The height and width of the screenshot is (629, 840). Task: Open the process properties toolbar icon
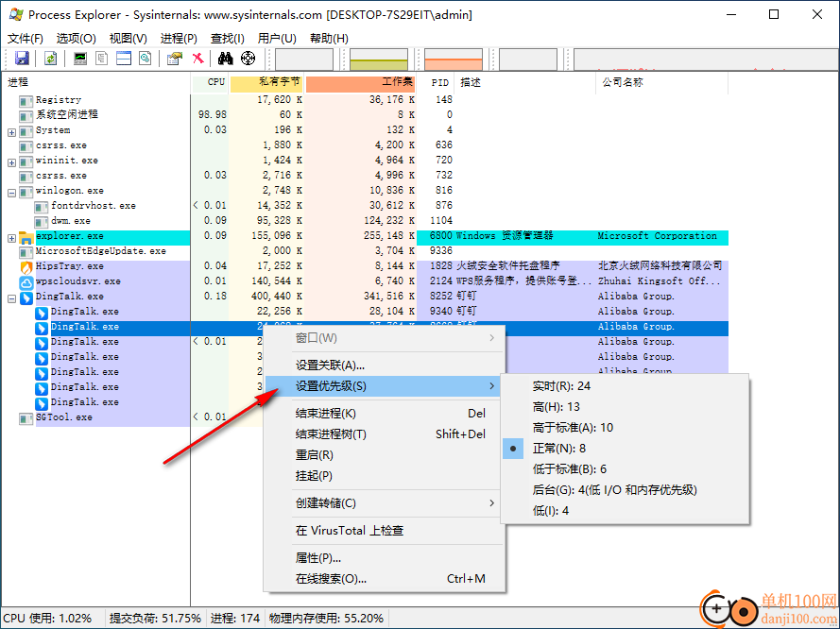(x=175, y=59)
